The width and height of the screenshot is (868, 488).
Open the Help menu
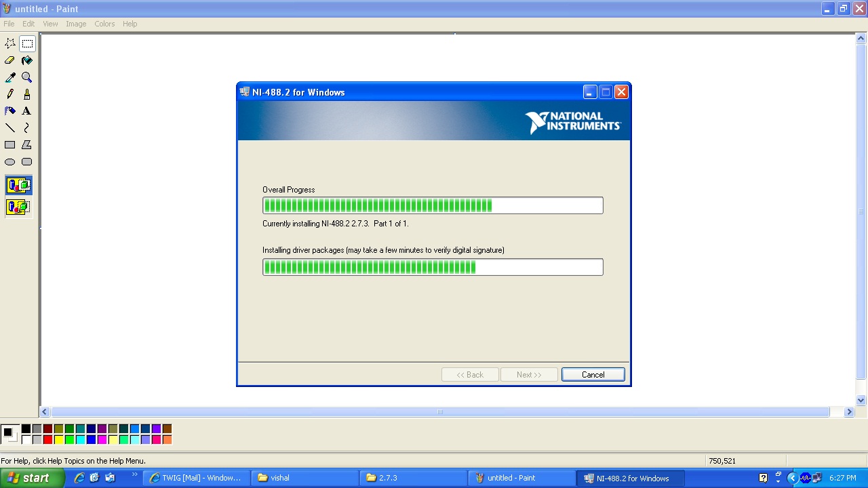pyautogui.click(x=130, y=24)
